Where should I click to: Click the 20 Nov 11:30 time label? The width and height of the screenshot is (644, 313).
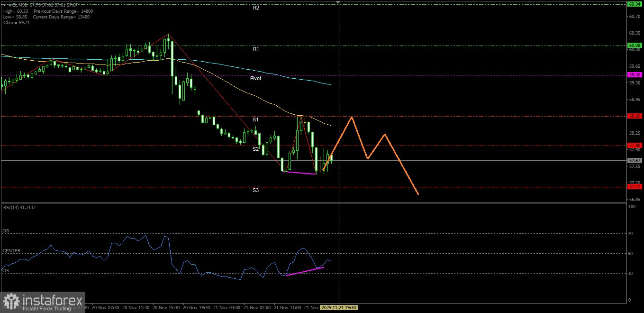click(136, 307)
